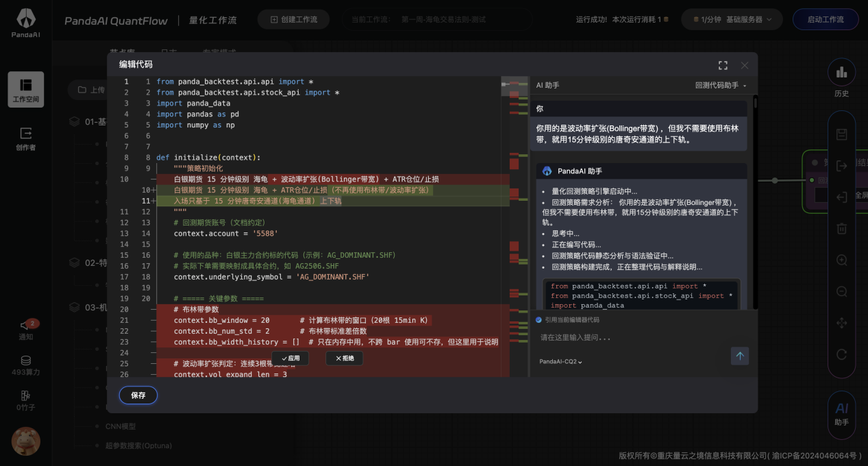
Task: Open the 1/分钟 基础服务器 dropdown
Action: tap(732, 19)
